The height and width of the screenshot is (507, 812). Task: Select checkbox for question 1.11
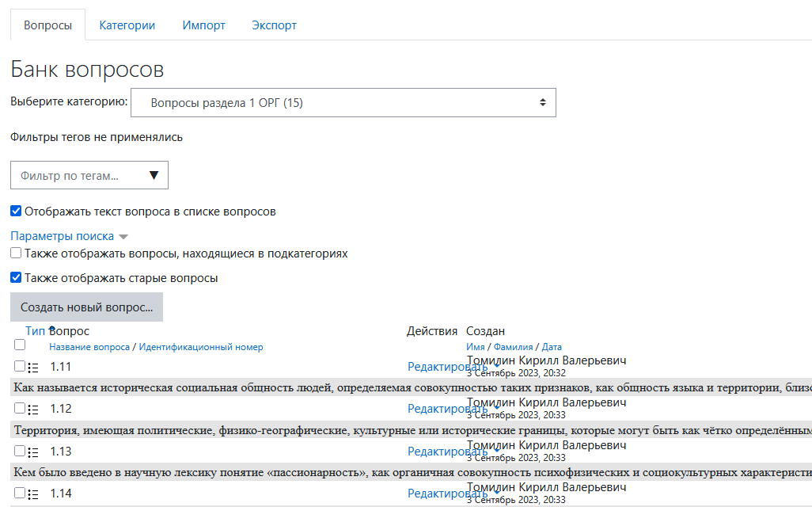coord(20,366)
